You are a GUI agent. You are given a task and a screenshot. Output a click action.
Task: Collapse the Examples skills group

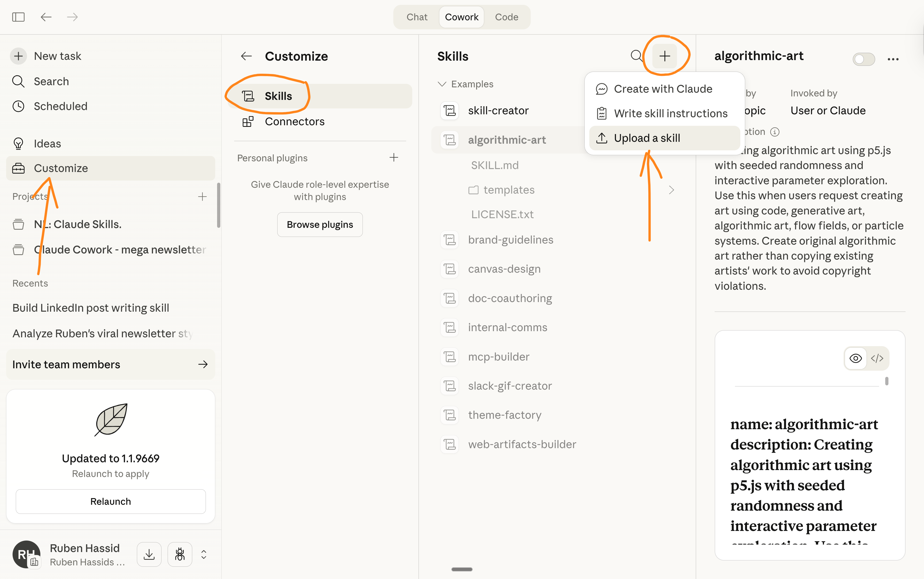(x=442, y=84)
